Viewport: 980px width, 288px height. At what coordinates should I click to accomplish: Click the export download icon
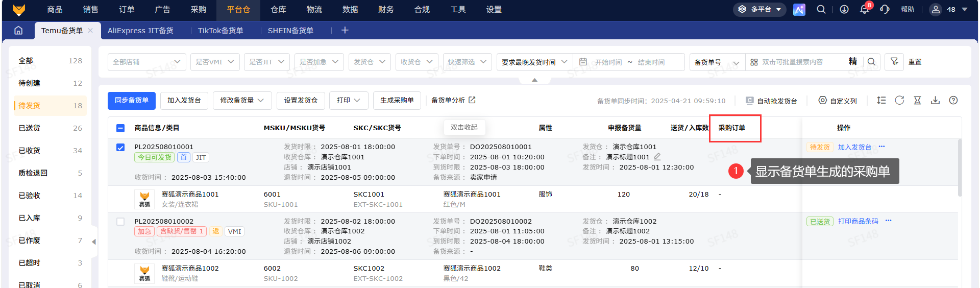pyautogui.click(x=935, y=100)
